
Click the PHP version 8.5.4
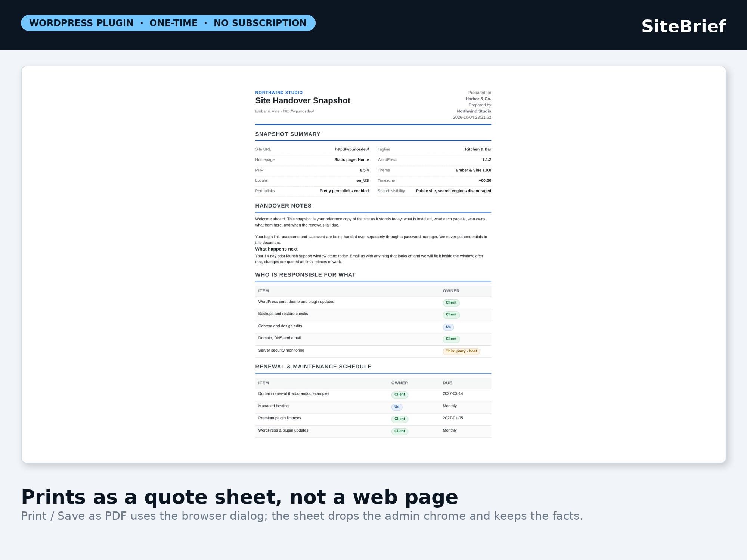[364, 170]
